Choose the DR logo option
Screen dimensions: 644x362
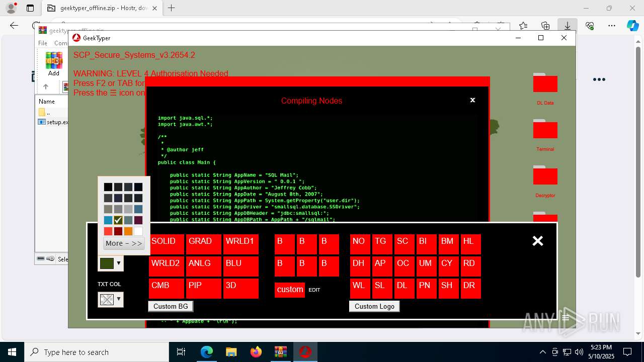click(471, 289)
